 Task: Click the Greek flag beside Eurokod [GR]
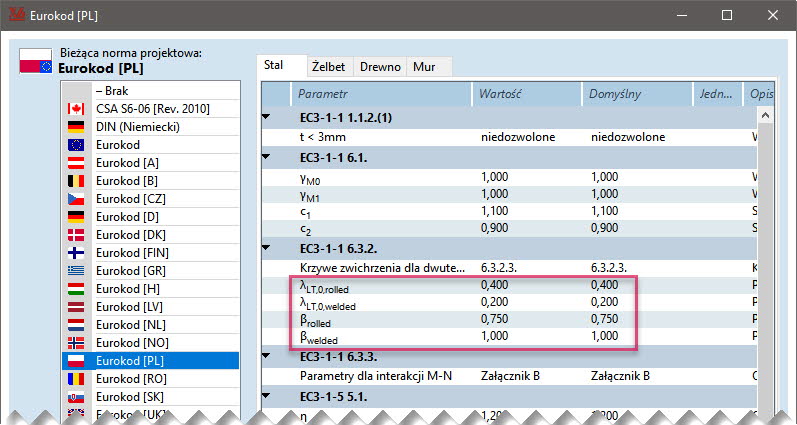(x=76, y=271)
